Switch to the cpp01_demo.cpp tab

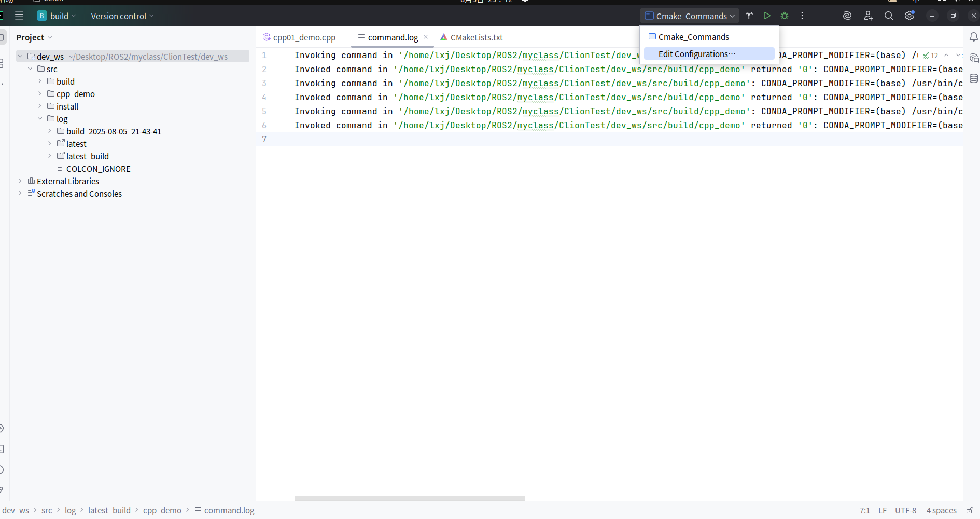click(304, 37)
